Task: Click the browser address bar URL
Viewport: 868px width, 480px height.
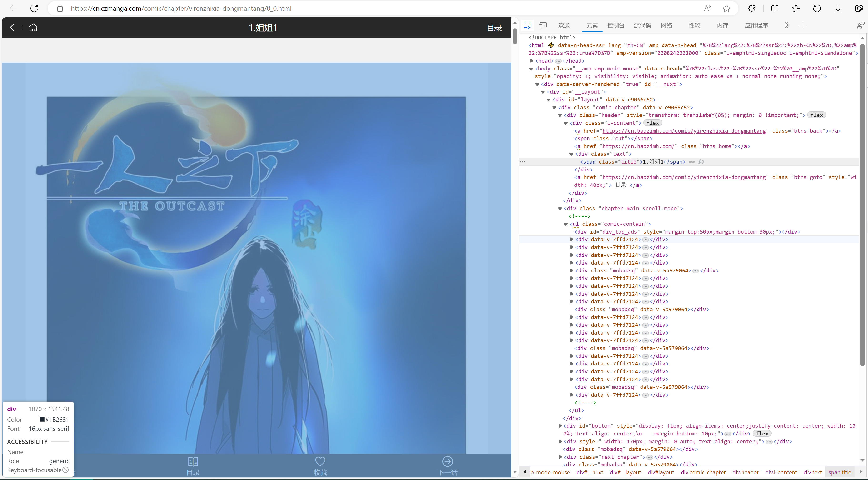Action: (x=181, y=8)
